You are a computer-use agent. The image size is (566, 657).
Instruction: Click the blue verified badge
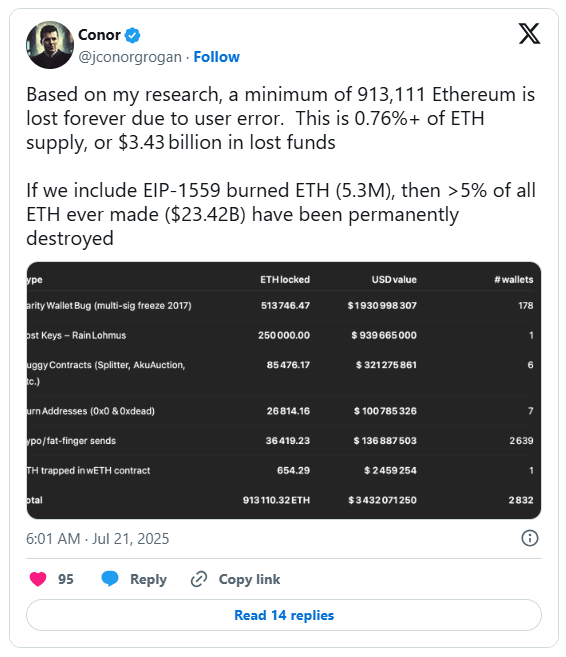(x=132, y=35)
